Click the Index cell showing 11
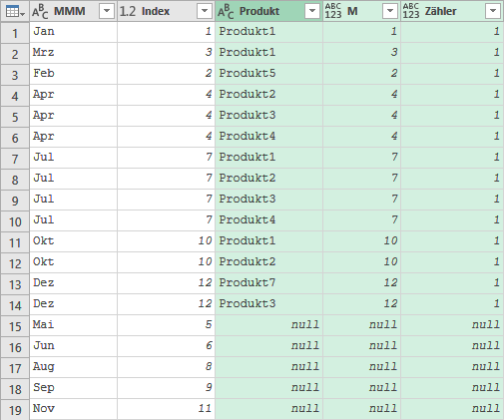The height and width of the screenshot is (420, 504). click(x=166, y=409)
